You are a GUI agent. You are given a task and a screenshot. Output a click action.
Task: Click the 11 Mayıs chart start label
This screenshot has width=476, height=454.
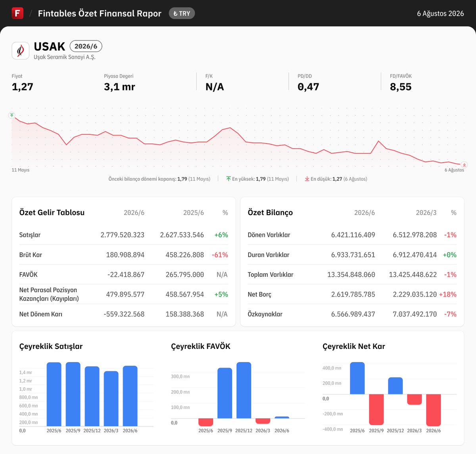(21, 170)
